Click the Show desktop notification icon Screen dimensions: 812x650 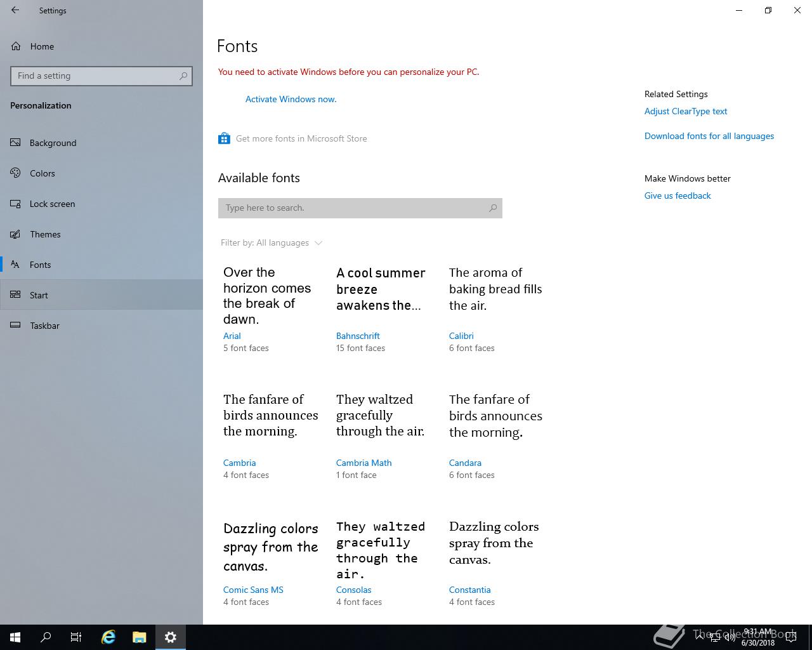[790, 637]
